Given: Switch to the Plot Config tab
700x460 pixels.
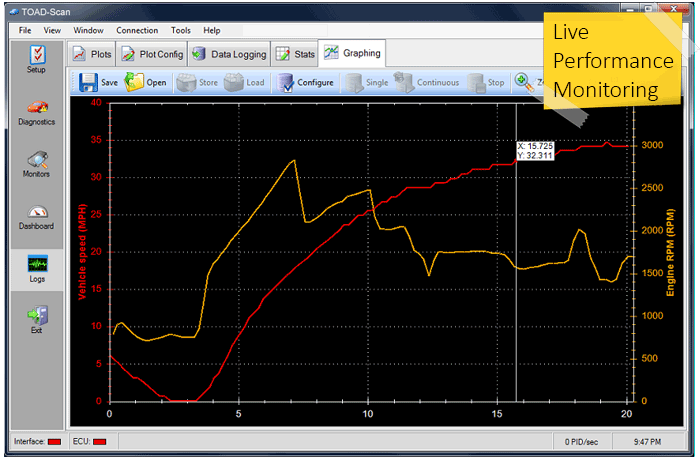Looking at the screenshot, I should click(152, 54).
